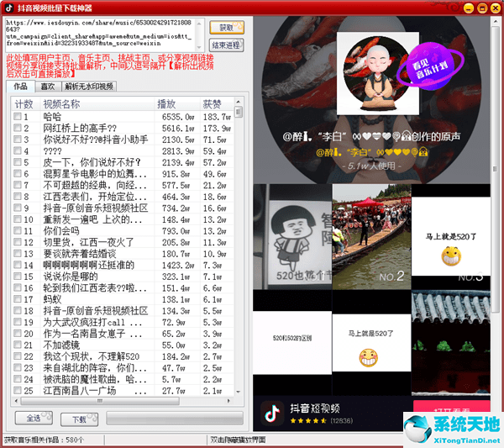This screenshot has width=504, height=448.
Task: Click the likes value '173.9w'
Action: pyautogui.click(x=217, y=129)
